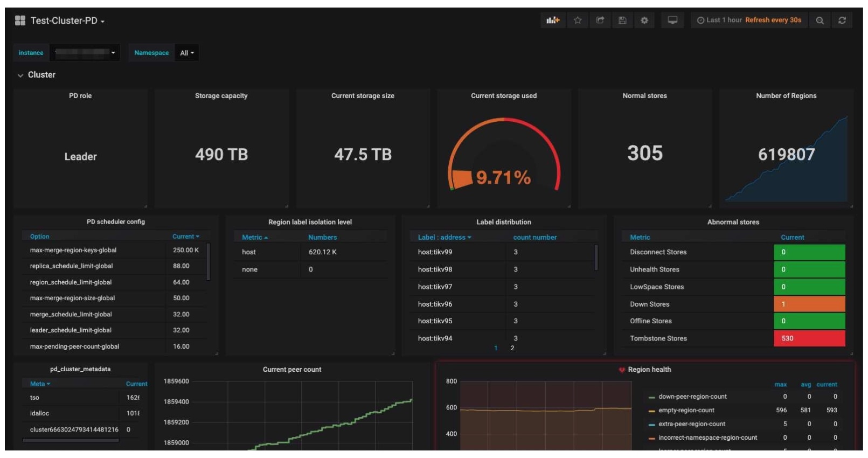
Task: Open color picker for down-peer-region-count line
Action: (651, 397)
